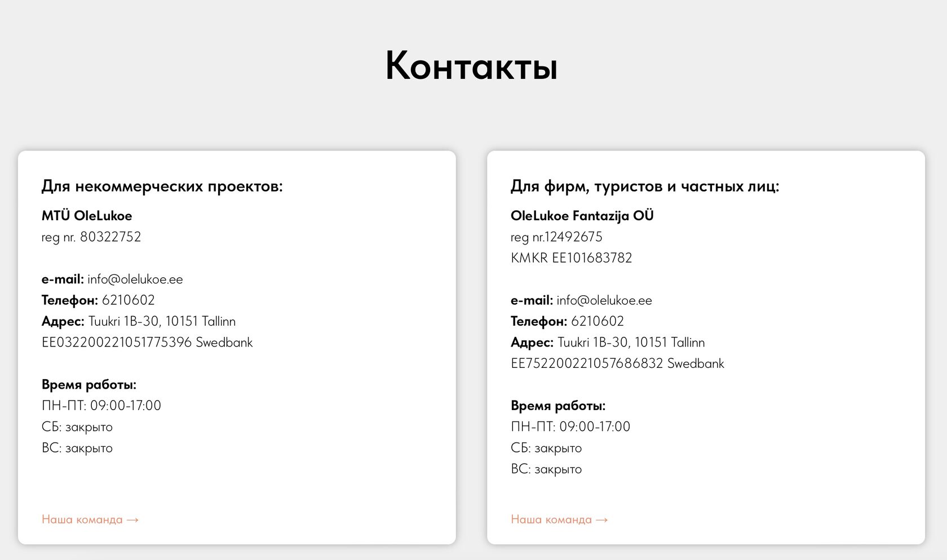
Task: Click organization name 'MTÜ OleLukoe'
Action: click(x=87, y=216)
